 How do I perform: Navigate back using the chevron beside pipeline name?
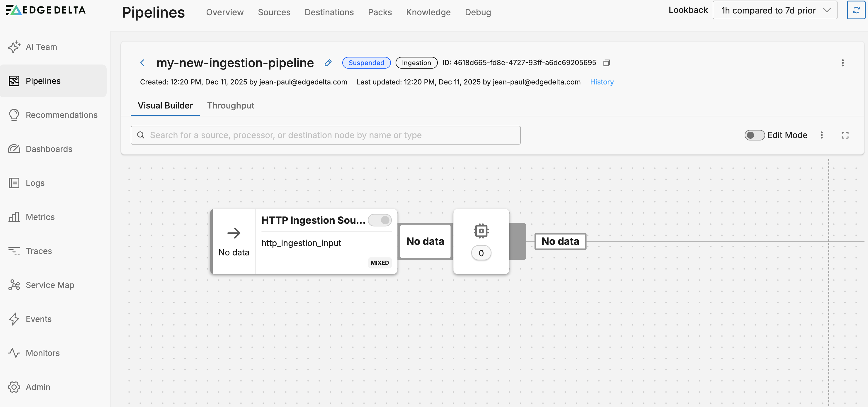point(142,63)
